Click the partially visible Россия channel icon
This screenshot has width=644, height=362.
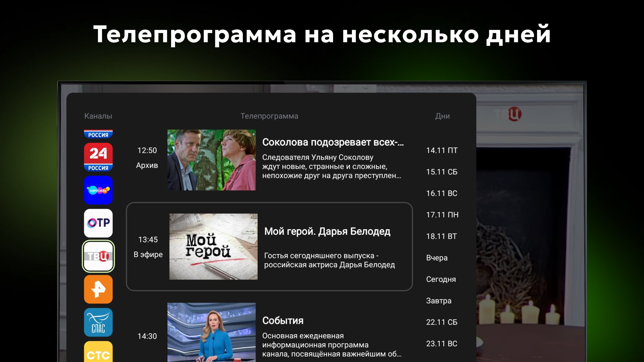pos(98,134)
